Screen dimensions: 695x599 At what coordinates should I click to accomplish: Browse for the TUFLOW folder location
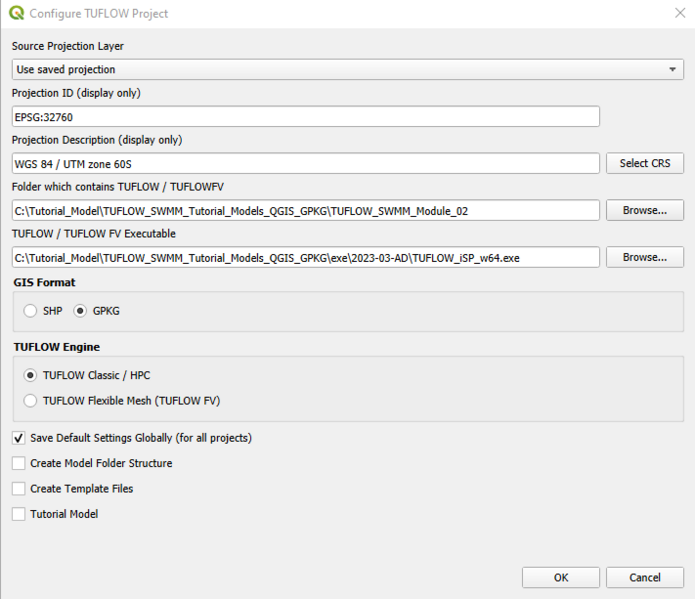644,210
